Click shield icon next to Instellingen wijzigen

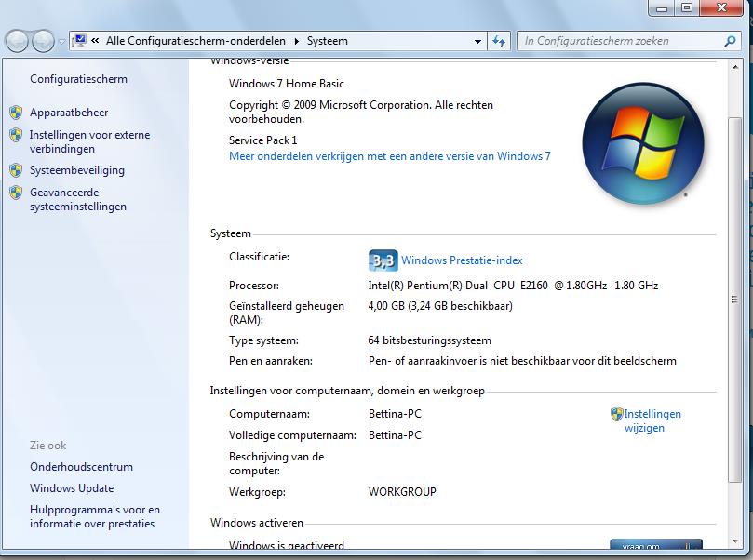616,414
